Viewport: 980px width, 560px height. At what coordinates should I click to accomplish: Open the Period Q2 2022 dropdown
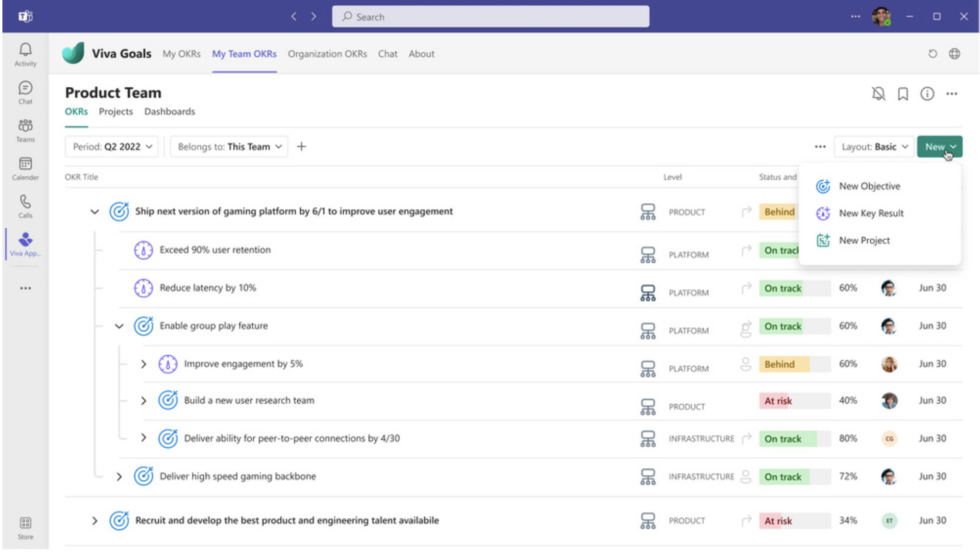111,146
